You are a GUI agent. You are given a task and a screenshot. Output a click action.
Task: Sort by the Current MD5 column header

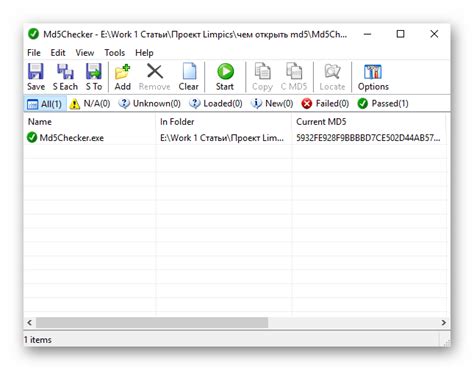[x=369, y=122]
